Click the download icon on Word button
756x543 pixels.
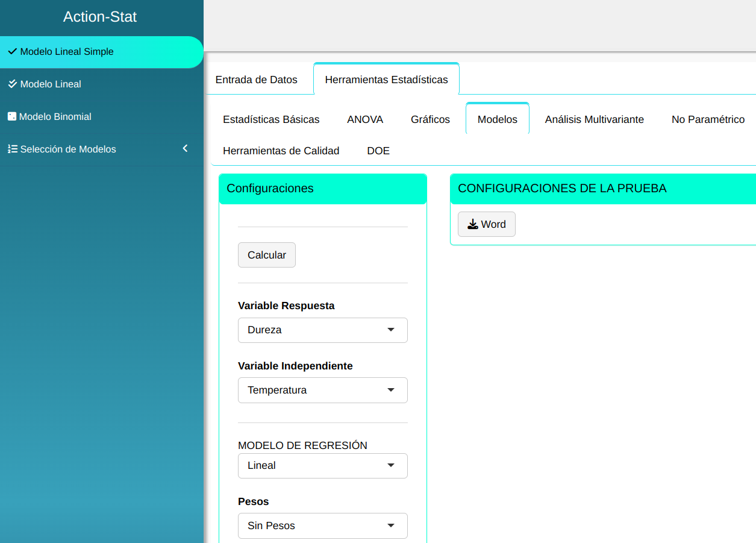473,224
